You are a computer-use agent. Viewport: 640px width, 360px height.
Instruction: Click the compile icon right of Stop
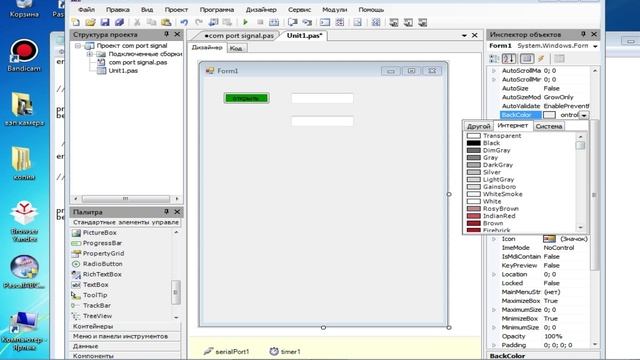[274, 22]
